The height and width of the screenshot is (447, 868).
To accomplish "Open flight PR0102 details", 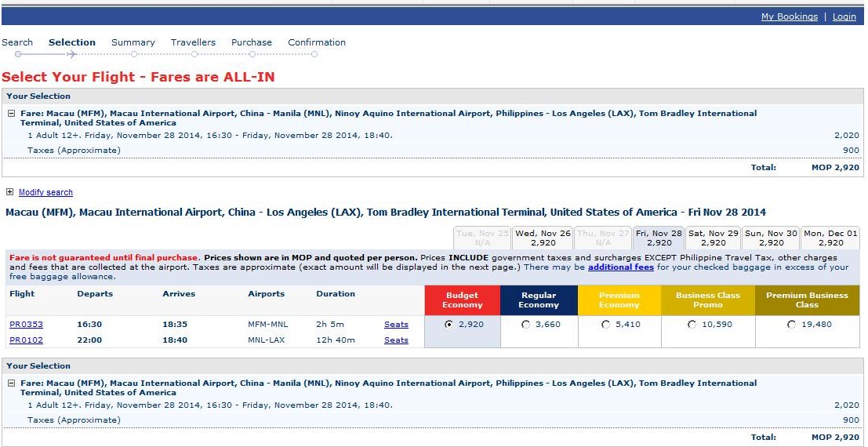I will (26, 340).
